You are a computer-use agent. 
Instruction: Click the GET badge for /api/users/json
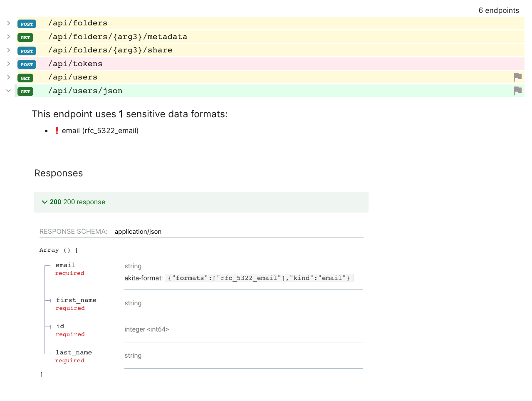coord(25,92)
